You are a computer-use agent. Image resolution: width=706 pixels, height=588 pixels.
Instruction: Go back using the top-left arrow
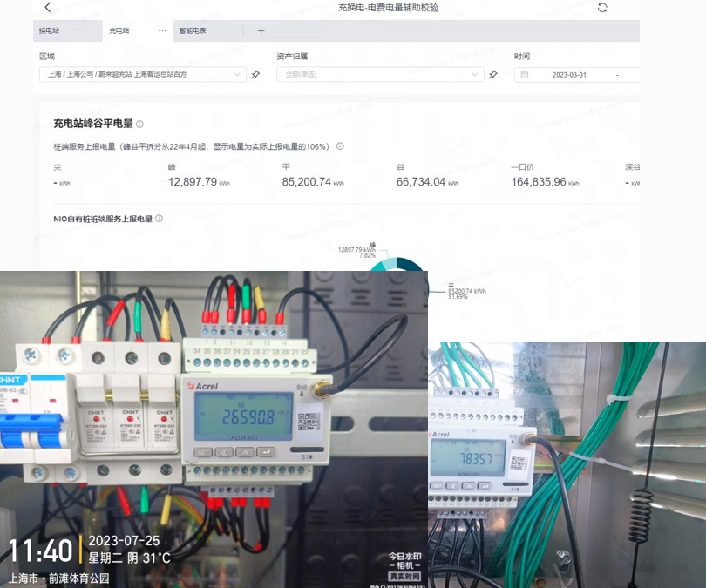click(48, 7)
